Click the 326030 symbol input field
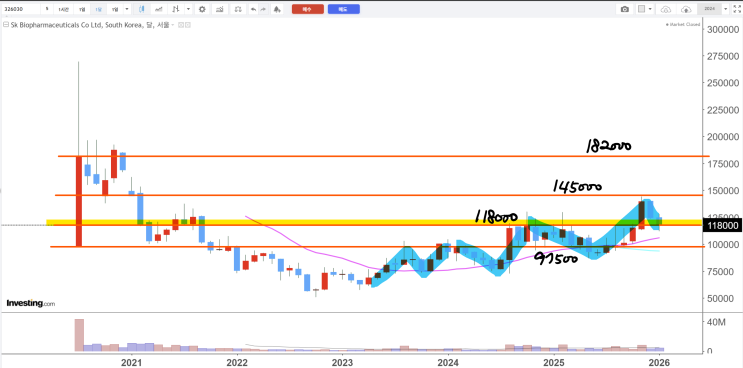The image size is (743, 368). 21,9
